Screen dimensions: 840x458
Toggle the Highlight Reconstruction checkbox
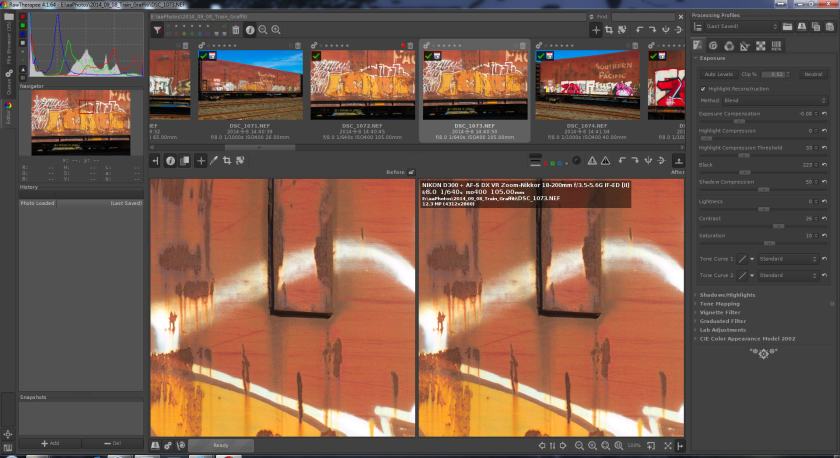pyautogui.click(x=703, y=88)
